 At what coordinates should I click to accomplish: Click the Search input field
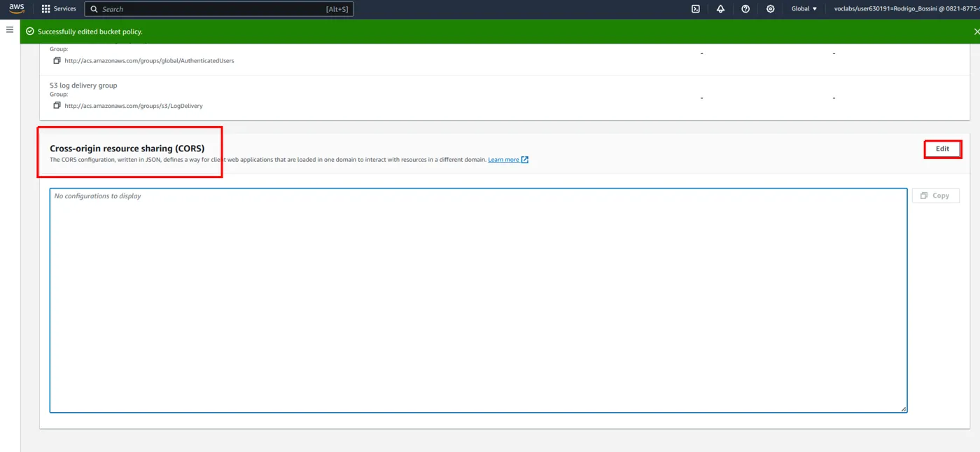[219, 9]
